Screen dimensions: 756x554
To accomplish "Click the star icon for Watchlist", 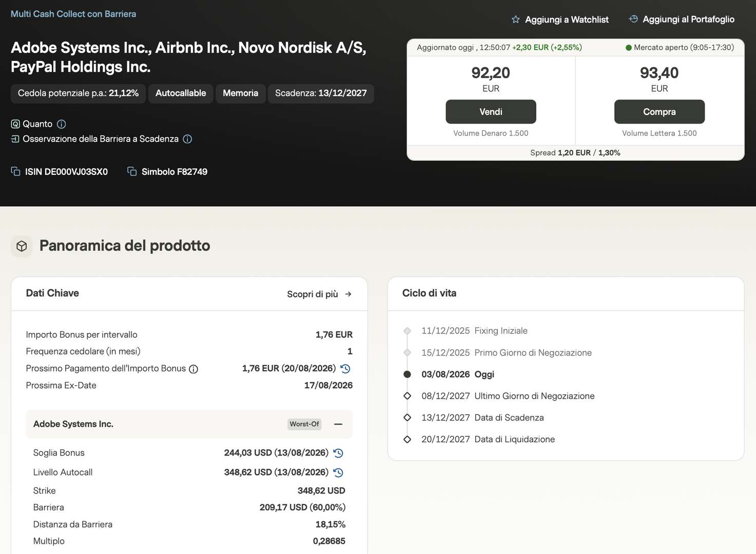I will pyautogui.click(x=516, y=19).
